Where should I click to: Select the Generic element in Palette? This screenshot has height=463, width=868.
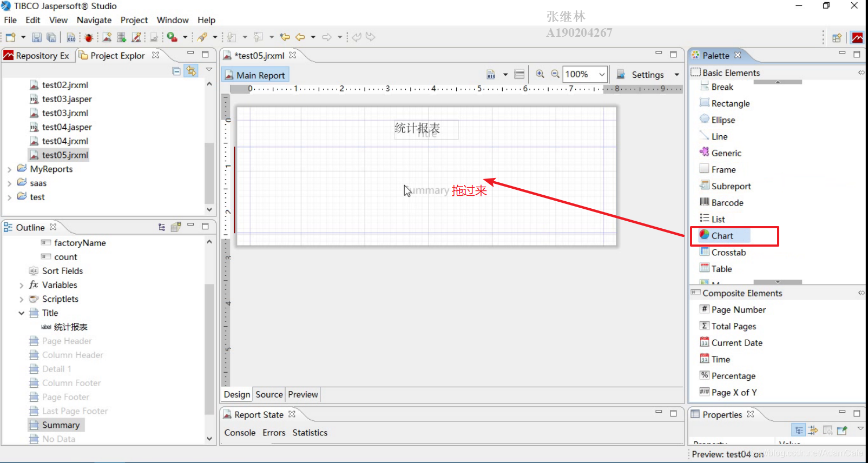(720, 153)
